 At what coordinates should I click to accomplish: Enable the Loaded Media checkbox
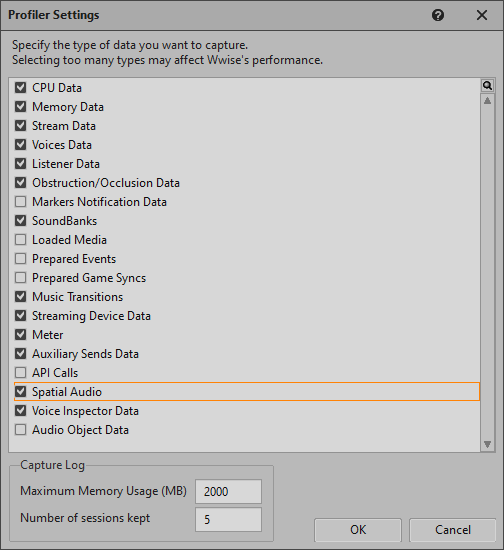click(x=20, y=240)
